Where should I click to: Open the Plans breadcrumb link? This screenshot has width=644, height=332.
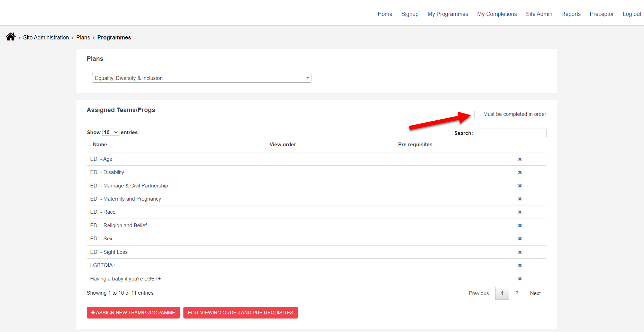pyautogui.click(x=83, y=37)
